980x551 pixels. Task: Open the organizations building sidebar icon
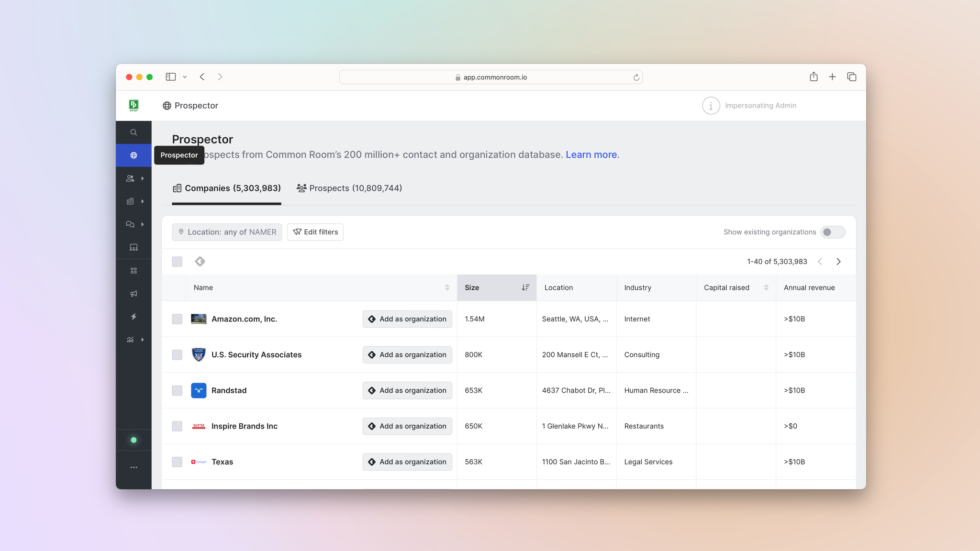pyautogui.click(x=130, y=201)
